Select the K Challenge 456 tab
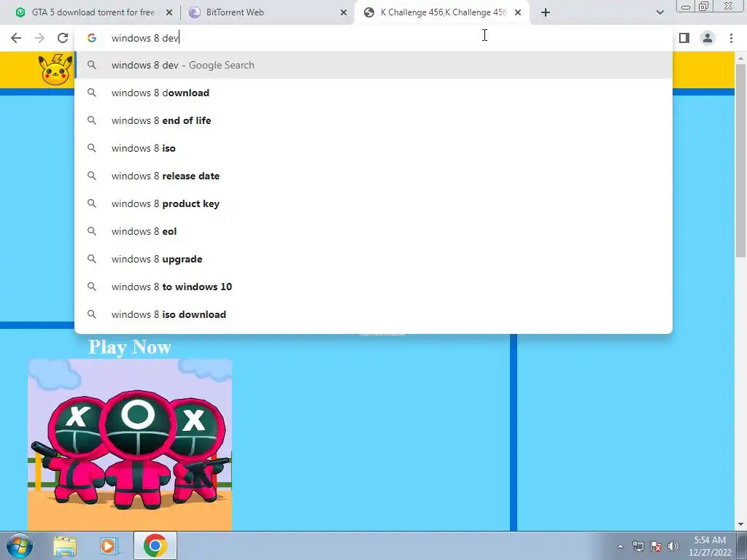Screen dimensions: 747x560 [443, 12]
